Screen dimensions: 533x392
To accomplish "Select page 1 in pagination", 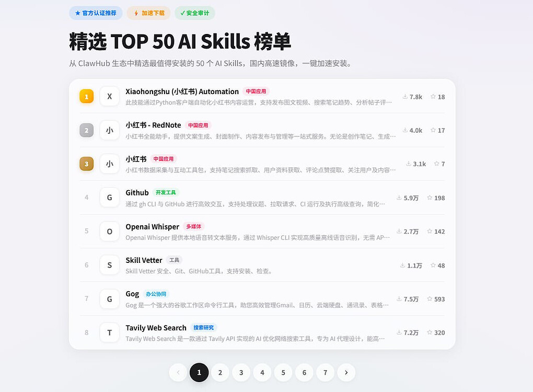I will click(199, 373).
